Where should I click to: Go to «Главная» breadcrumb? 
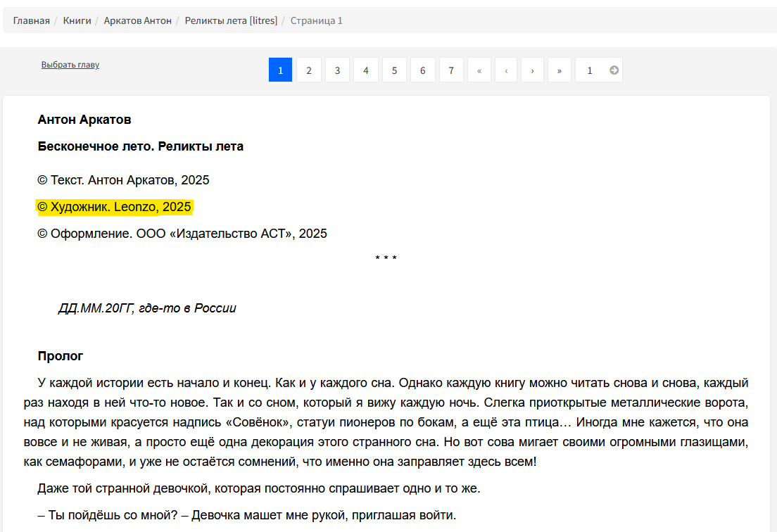(x=31, y=21)
